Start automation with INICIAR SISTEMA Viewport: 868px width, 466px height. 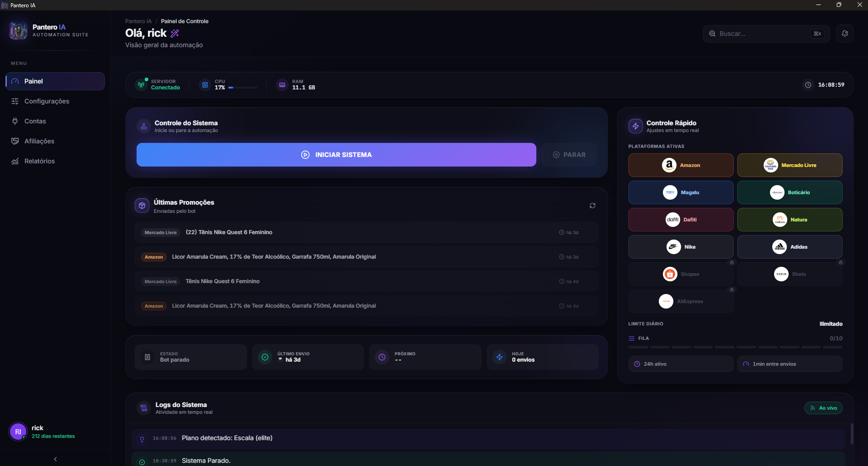coord(336,155)
